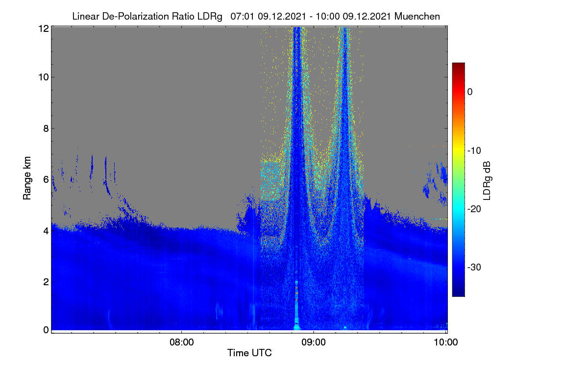Screen dimensions: 588x392
Task: Click the range tick label 12
Action: pos(44,28)
